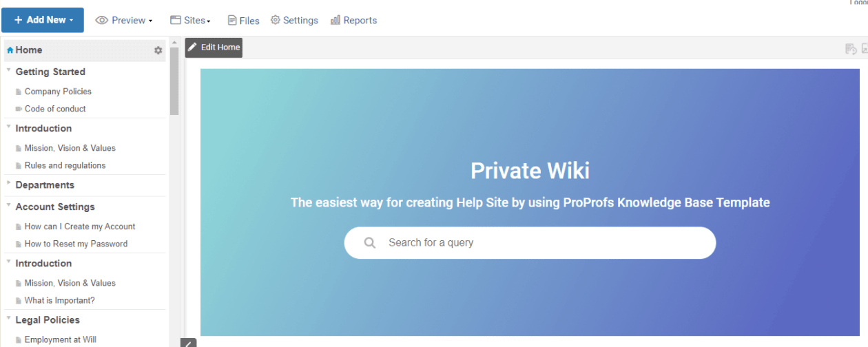868x347 pixels.
Task: Open the Add New dropdown
Action: 43,20
